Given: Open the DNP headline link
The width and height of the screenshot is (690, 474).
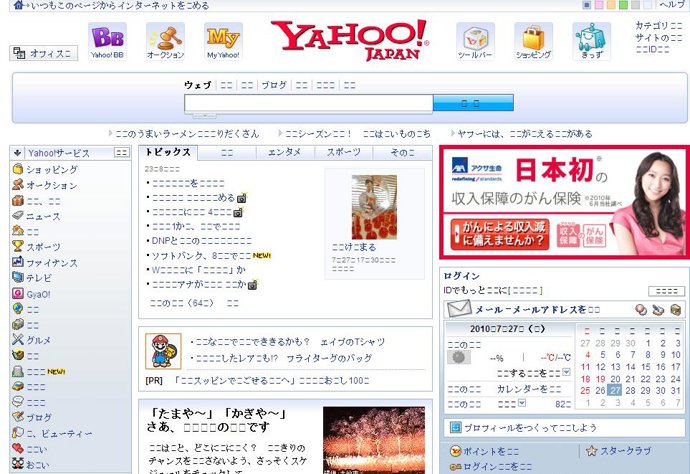Looking at the screenshot, I should point(202,241).
